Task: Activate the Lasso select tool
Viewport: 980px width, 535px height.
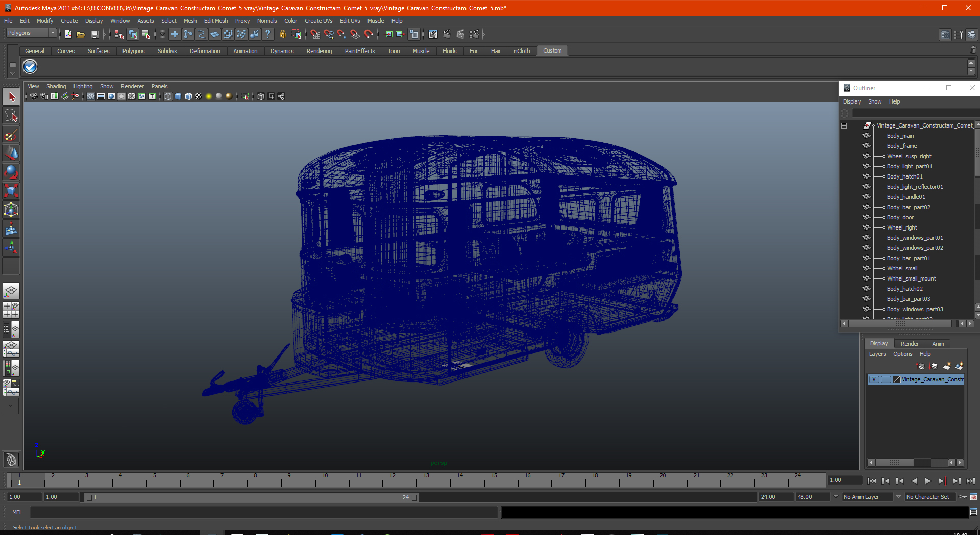Action: point(11,116)
